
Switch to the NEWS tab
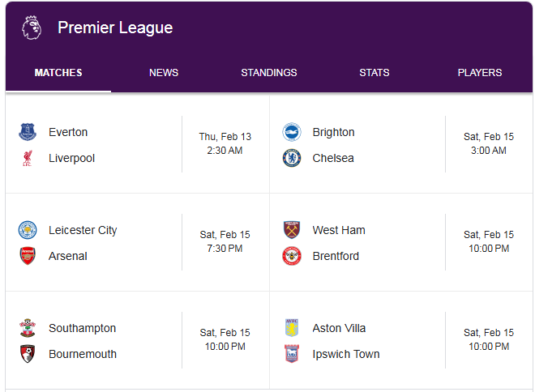[x=164, y=73]
